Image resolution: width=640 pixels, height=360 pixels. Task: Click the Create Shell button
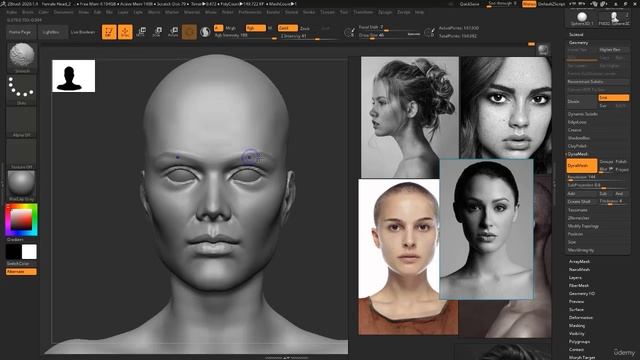[x=582, y=202]
